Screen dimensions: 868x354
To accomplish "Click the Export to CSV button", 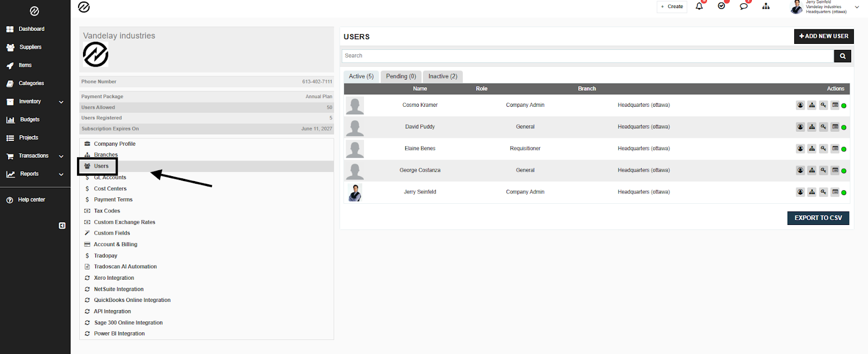I will click(x=818, y=218).
